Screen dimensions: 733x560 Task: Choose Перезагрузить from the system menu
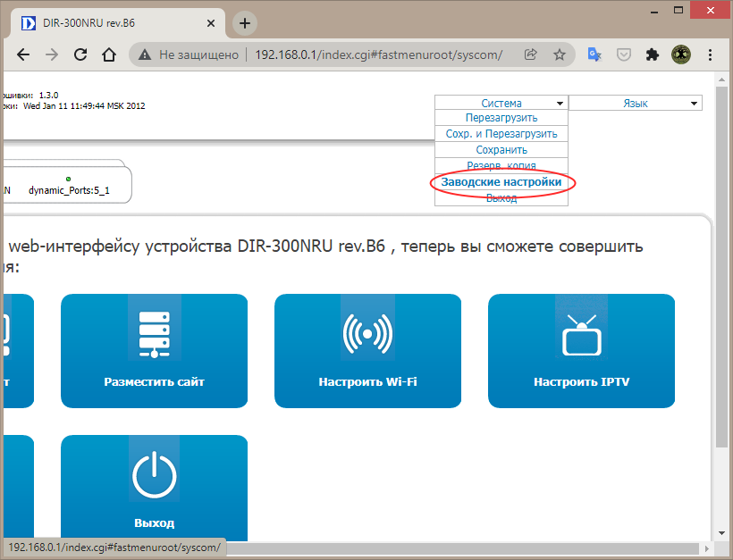click(x=501, y=118)
